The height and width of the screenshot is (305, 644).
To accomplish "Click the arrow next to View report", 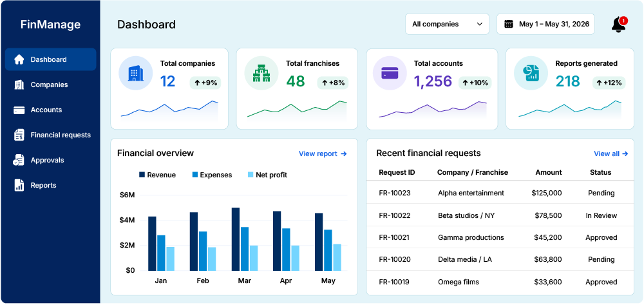I will (344, 153).
